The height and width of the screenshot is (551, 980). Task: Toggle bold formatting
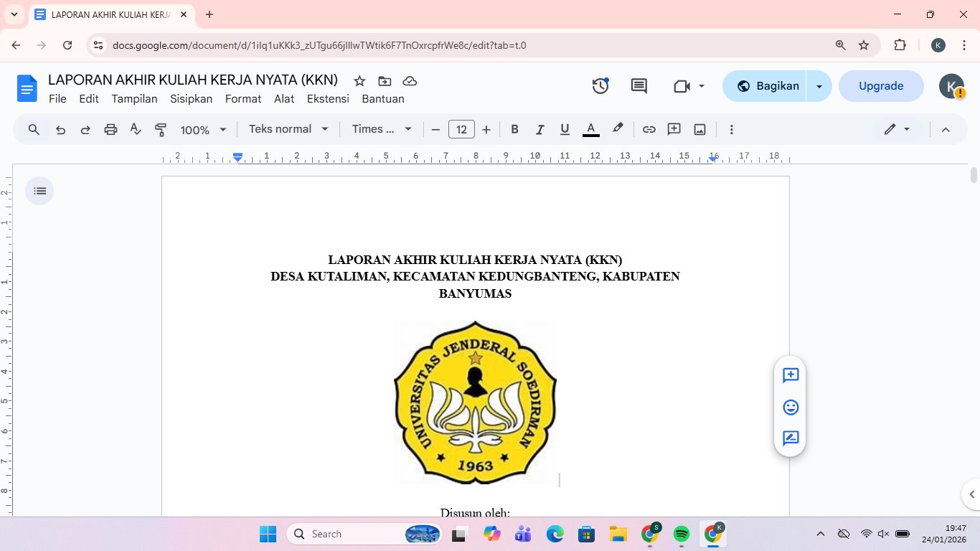(x=514, y=130)
